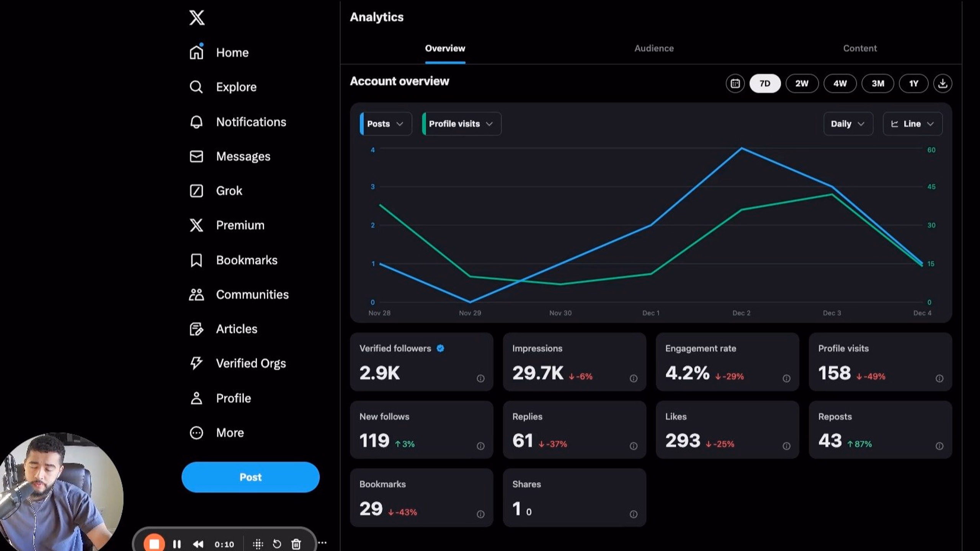
Task: Open Grok from the sidebar
Action: (216, 191)
